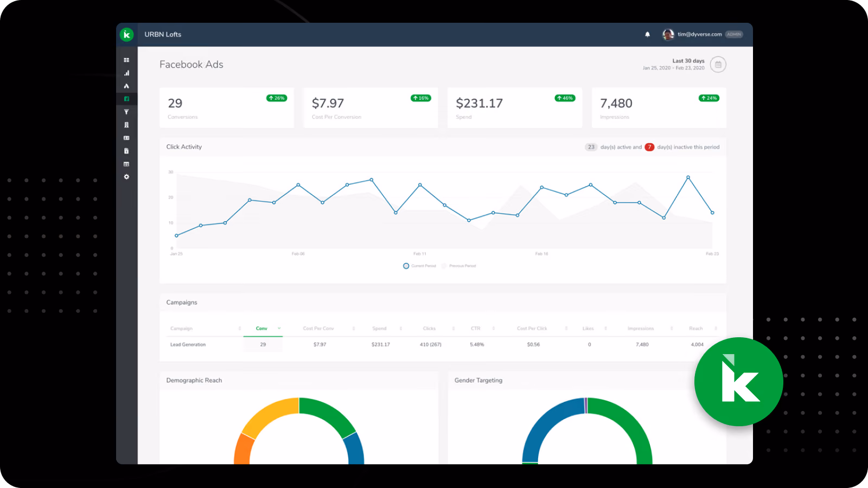Click the 'Jan 25, 2020 - Feb 23, 2020' date text
This screenshot has height=488, width=868.
click(x=674, y=68)
